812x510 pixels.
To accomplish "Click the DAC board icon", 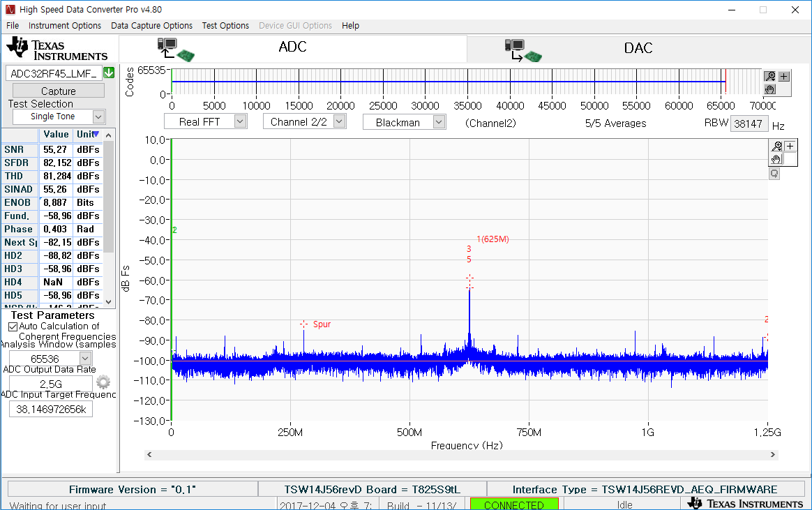I will pyautogui.click(x=523, y=50).
